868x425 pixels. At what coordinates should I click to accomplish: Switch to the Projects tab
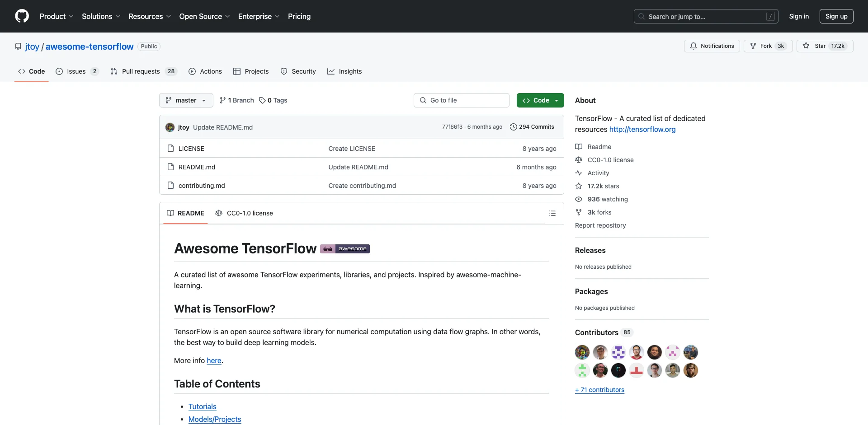click(x=251, y=71)
